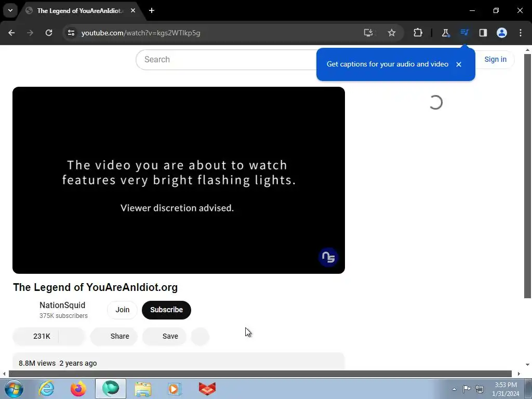532x399 pixels.
Task: Join the NationSquid channel membership
Action: pyautogui.click(x=122, y=310)
